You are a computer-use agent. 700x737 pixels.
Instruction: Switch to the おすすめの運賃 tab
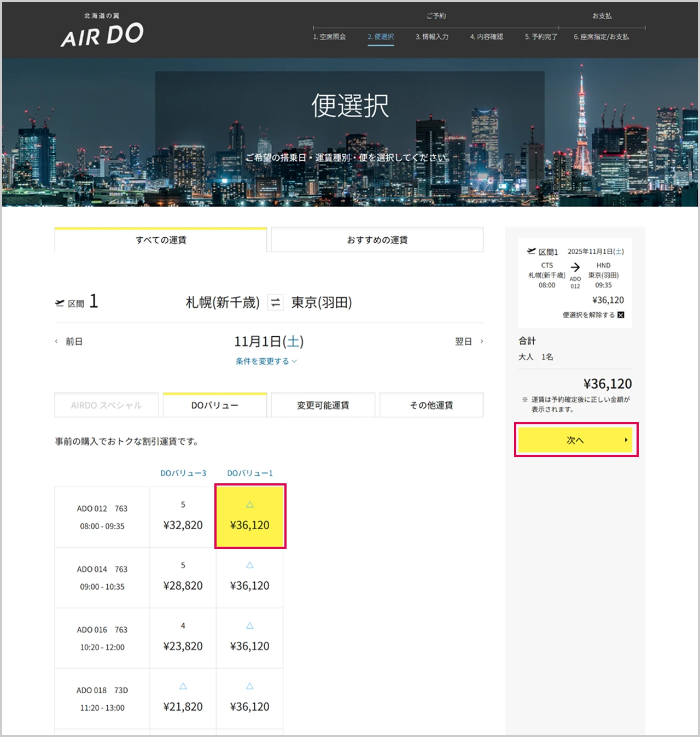click(377, 240)
